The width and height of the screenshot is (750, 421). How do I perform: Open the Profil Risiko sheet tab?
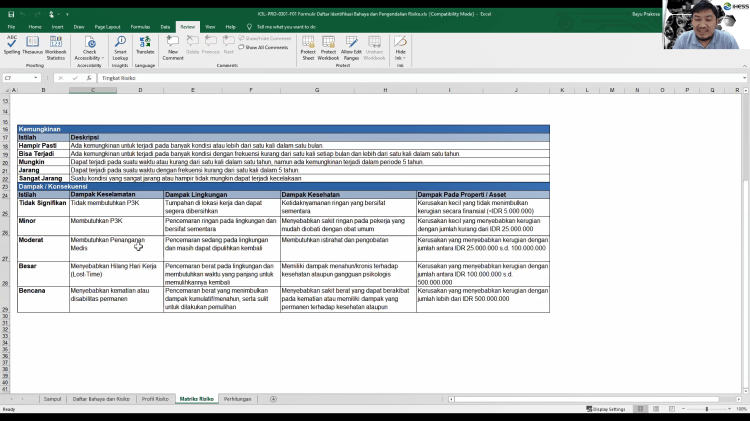tap(154, 398)
